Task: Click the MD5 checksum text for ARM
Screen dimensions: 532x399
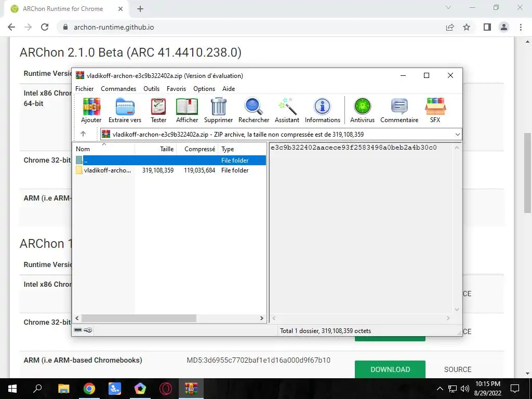Action: (x=259, y=360)
